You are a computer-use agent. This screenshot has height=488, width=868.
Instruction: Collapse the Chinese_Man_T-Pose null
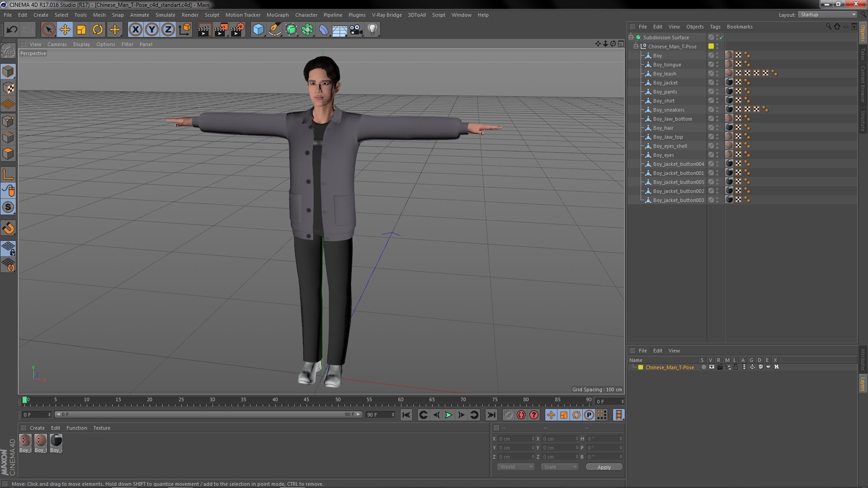pos(636,46)
